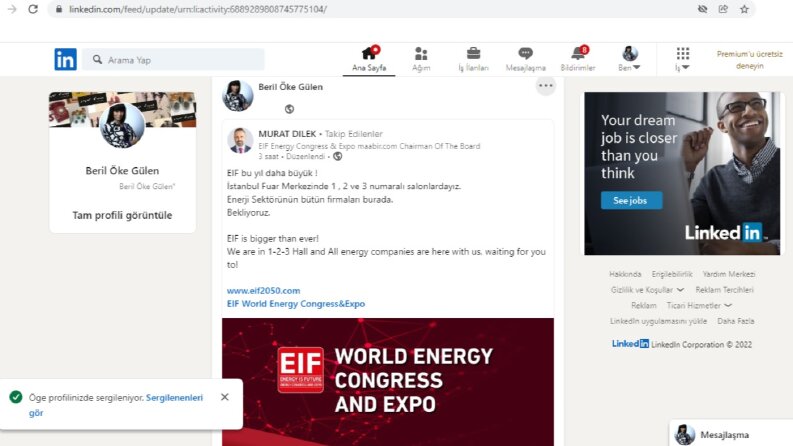Open Beril Öke Gülen name on post
This screenshot has width=793, height=446.
(290, 87)
